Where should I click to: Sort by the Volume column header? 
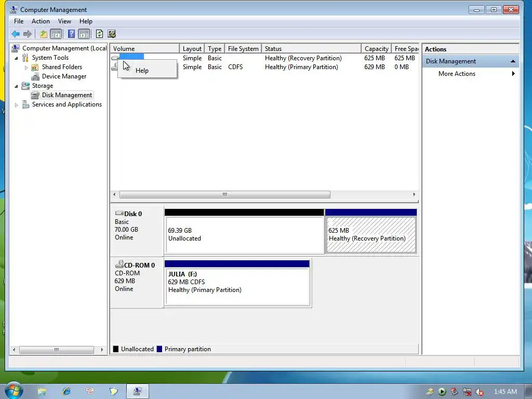(144, 48)
